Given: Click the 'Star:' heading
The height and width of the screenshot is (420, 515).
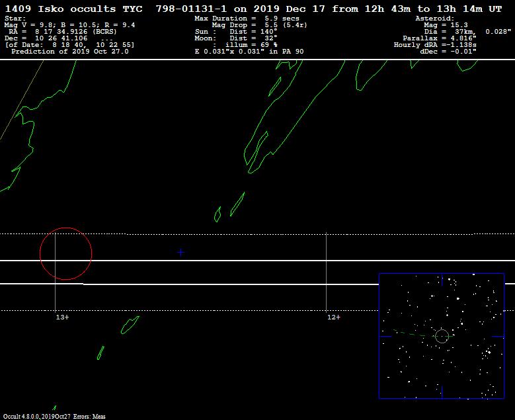Looking at the screenshot, I should click(x=15, y=19).
